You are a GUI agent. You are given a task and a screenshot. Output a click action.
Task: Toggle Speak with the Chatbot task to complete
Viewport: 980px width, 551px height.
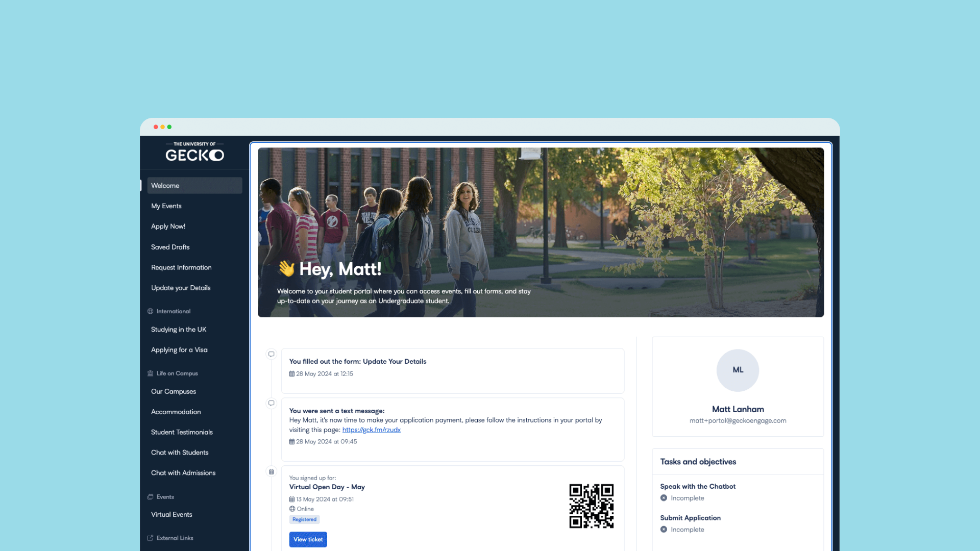(x=664, y=497)
